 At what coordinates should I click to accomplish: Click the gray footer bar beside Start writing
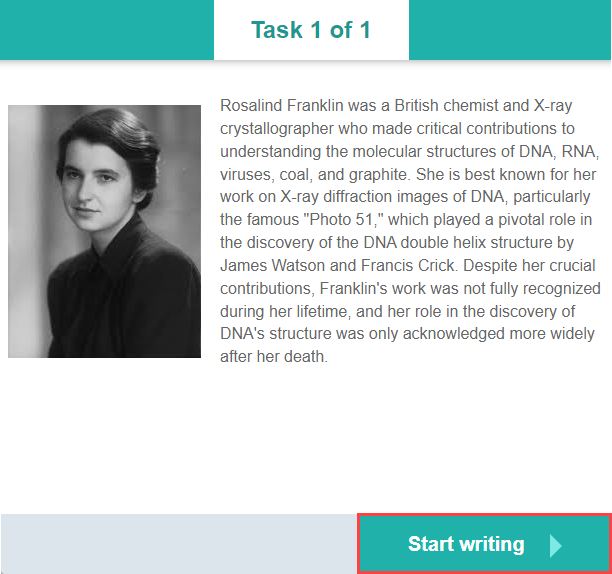coord(178,544)
